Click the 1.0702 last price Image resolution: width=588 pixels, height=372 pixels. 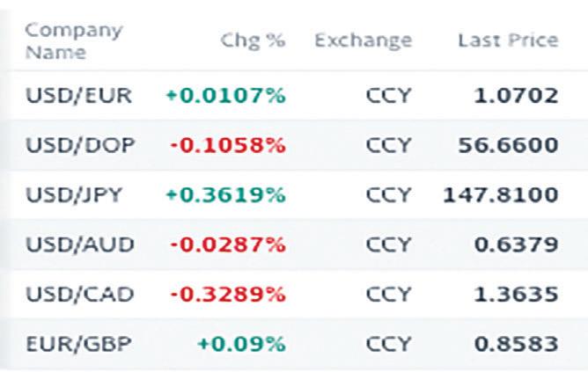coord(516,96)
